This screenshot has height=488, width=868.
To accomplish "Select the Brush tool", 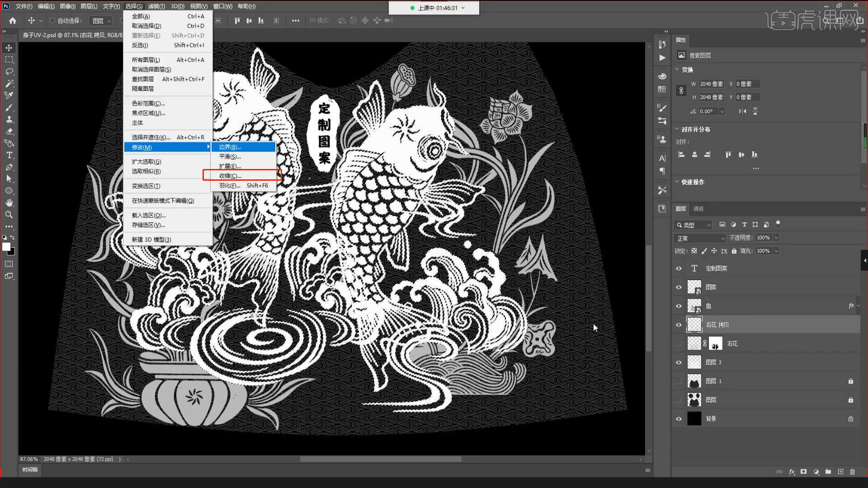I will (9, 108).
